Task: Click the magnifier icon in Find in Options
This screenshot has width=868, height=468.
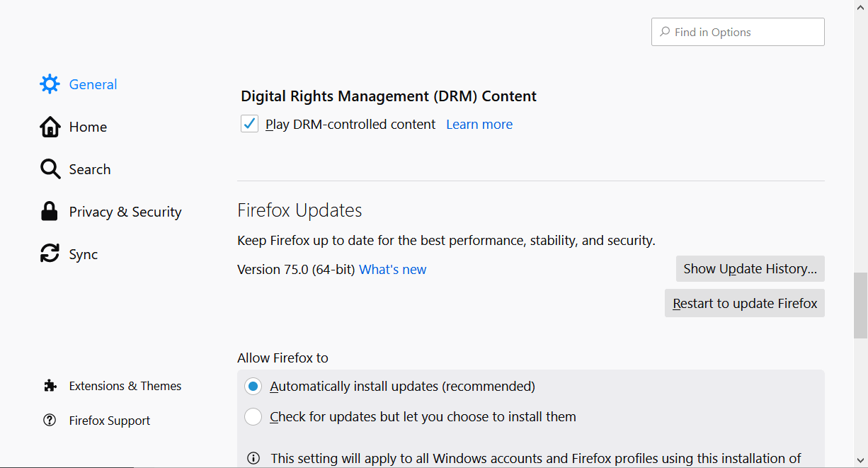Action: pos(665,32)
